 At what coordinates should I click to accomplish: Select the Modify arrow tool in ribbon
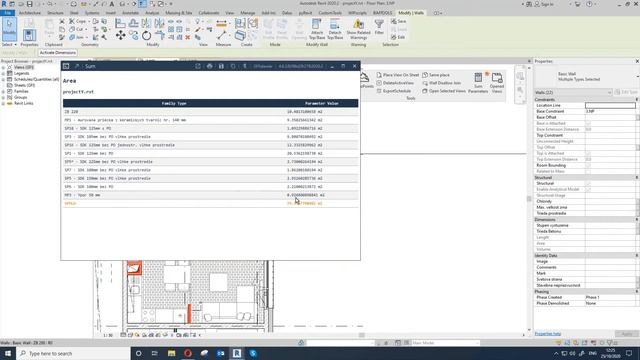(x=9, y=29)
